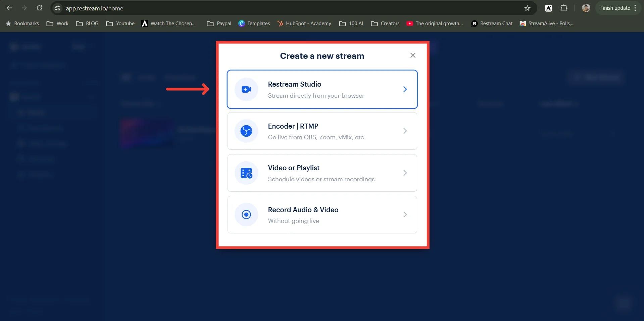Click the Finish update button

pyautogui.click(x=615, y=8)
